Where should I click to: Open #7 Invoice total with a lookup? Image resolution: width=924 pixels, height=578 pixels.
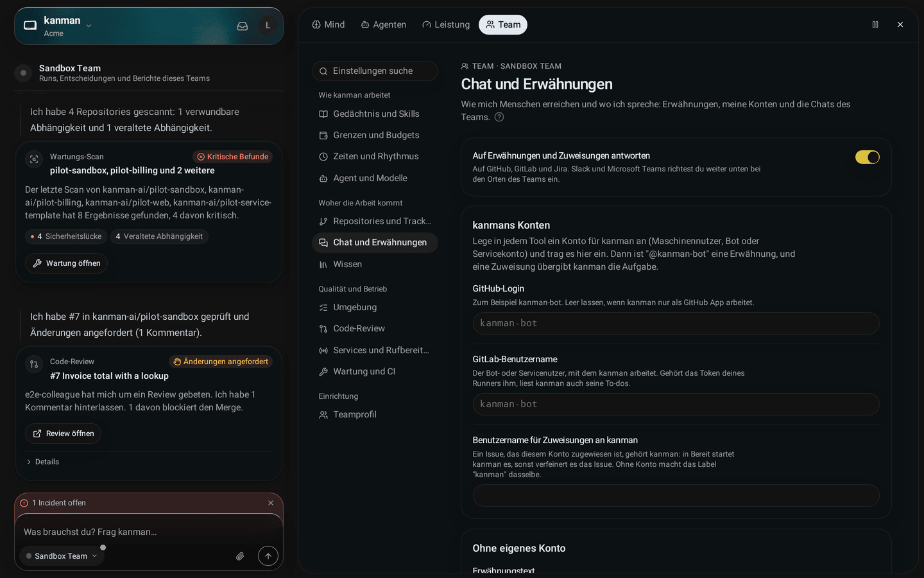click(x=109, y=376)
